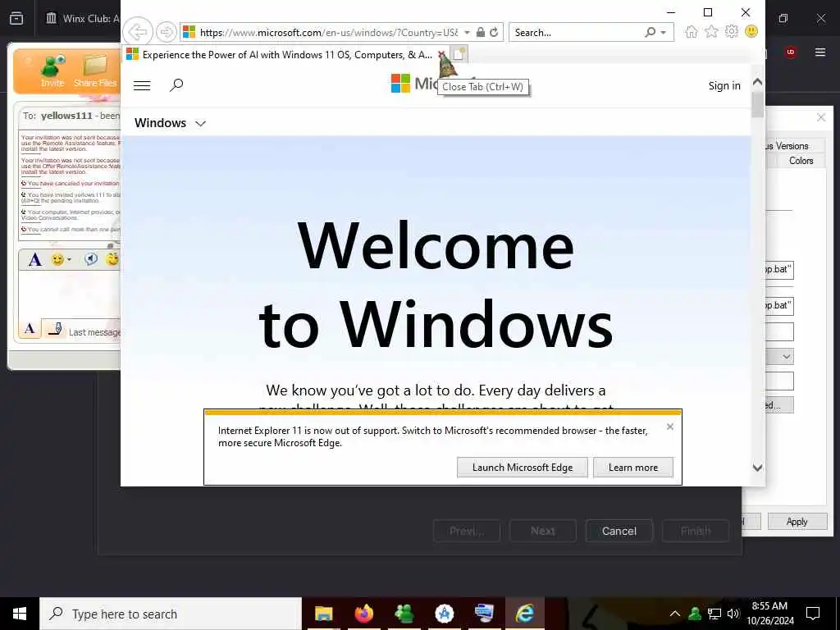Viewport: 840px width, 630px height.
Task: Click the page scrollbar down arrow
Action: tap(757, 467)
